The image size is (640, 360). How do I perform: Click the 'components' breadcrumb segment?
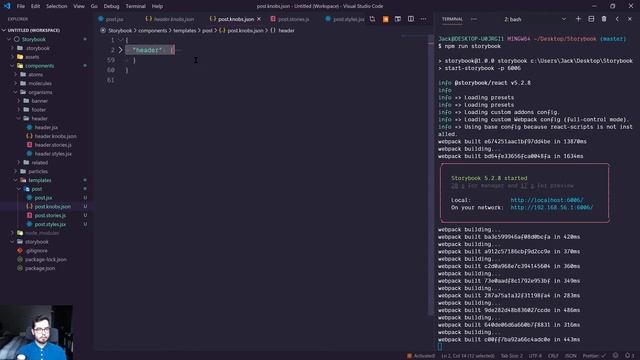pos(152,31)
